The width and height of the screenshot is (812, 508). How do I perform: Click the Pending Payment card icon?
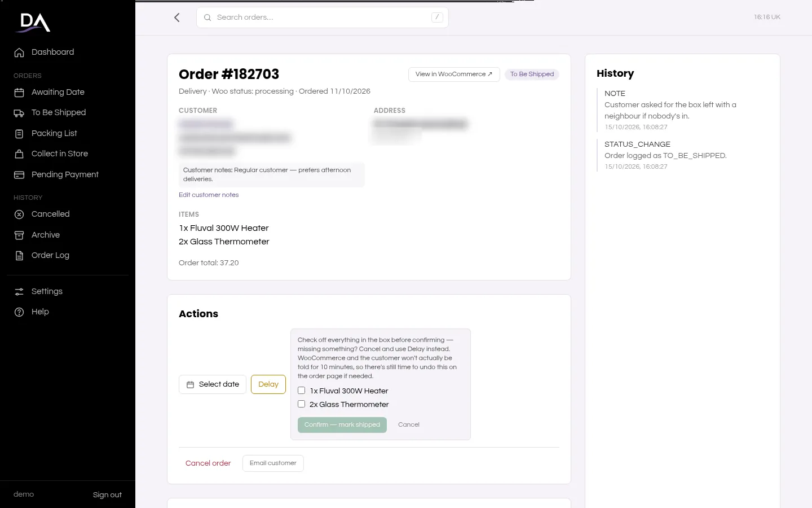click(19, 175)
